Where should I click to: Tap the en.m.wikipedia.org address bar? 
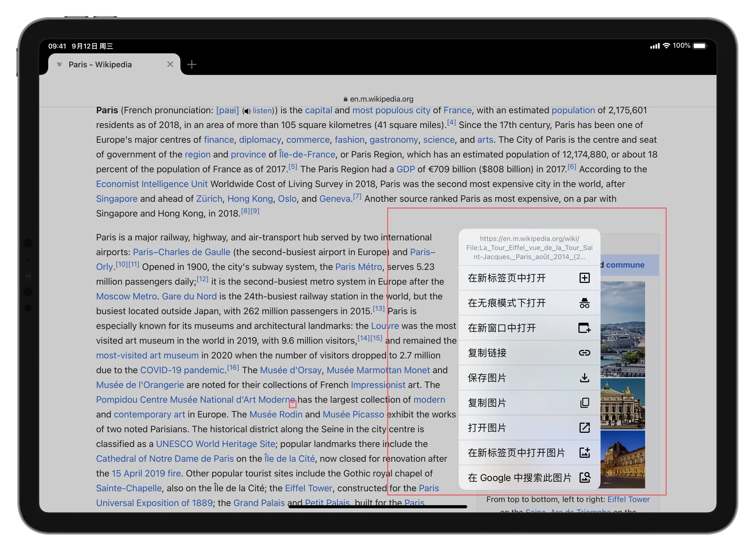click(378, 99)
